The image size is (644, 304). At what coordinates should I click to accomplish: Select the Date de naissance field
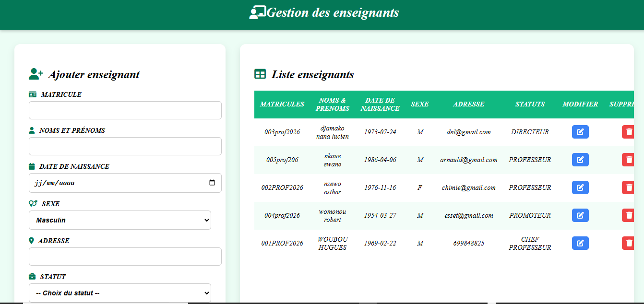(125, 183)
